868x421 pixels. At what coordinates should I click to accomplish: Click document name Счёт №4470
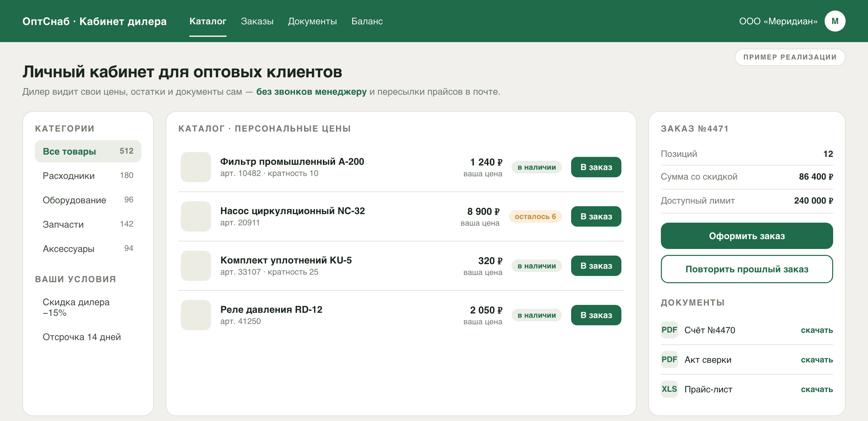[710, 330]
